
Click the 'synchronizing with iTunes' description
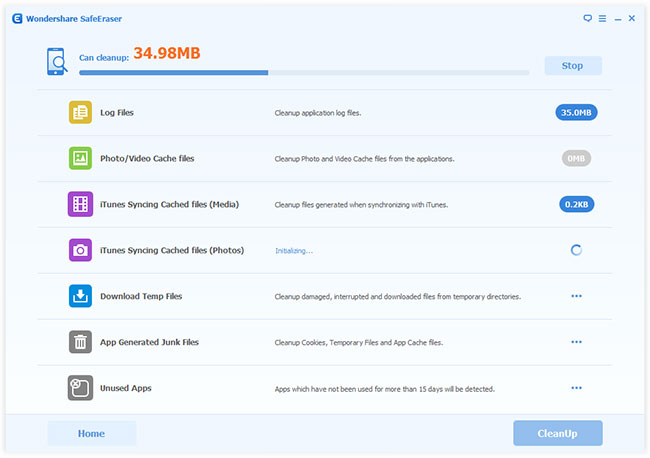click(x=361, y=205)
